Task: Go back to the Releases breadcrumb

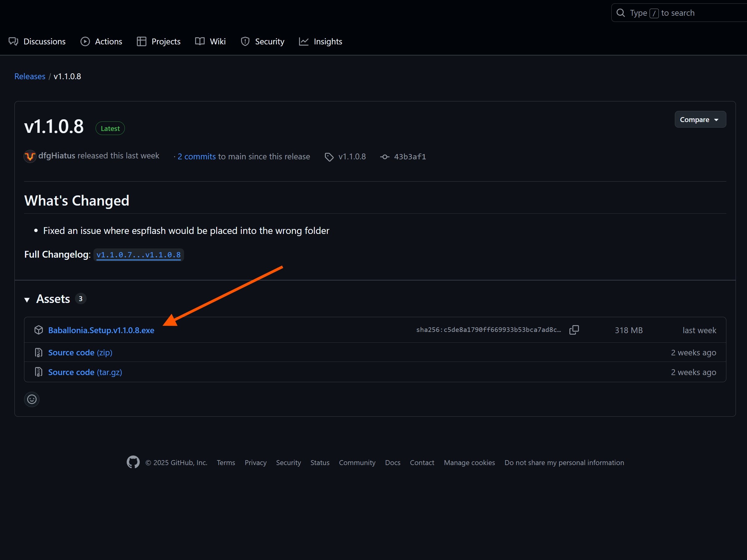Action: click(30, 76)
